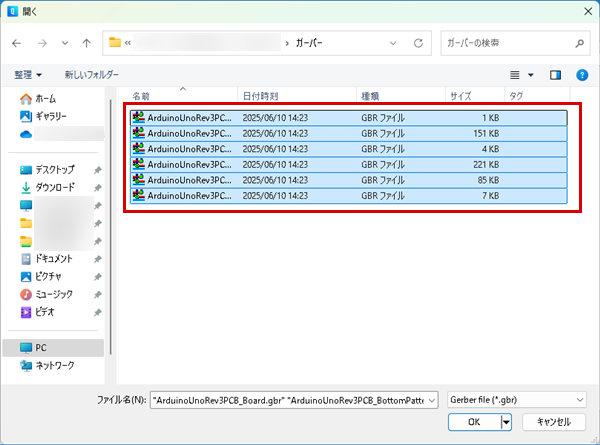Image resolution: width=600 pixels, height=445 pixels.
Task: Select the ガーバー breadcrumb segment
Action: point(309,43)
